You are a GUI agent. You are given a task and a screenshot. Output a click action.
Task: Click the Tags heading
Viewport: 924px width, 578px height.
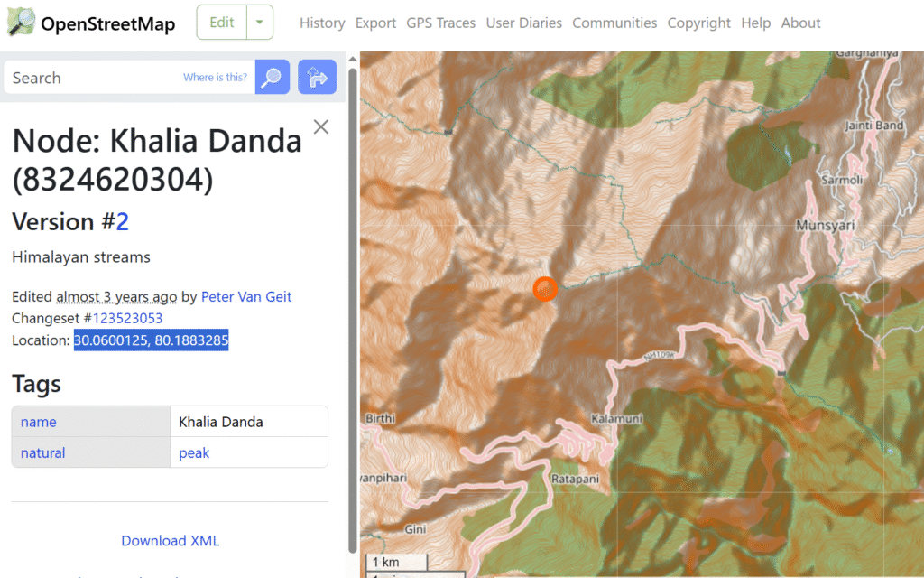(36, 384)
